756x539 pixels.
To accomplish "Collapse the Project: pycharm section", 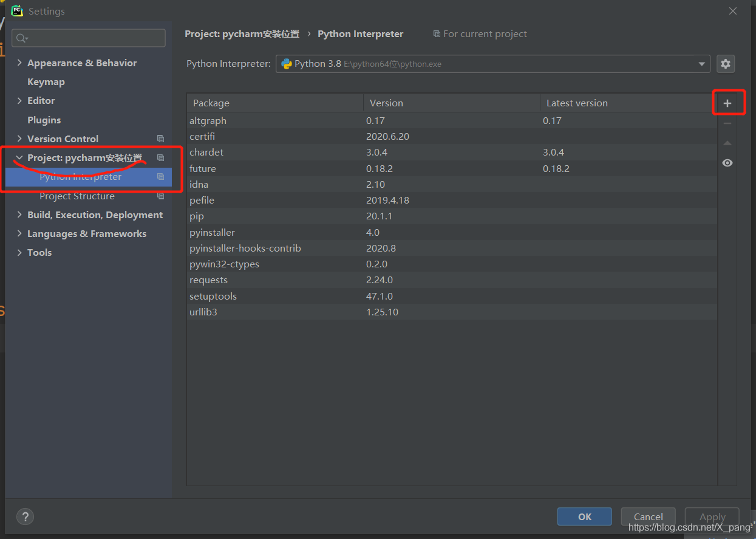I will (x=19, y=157).
